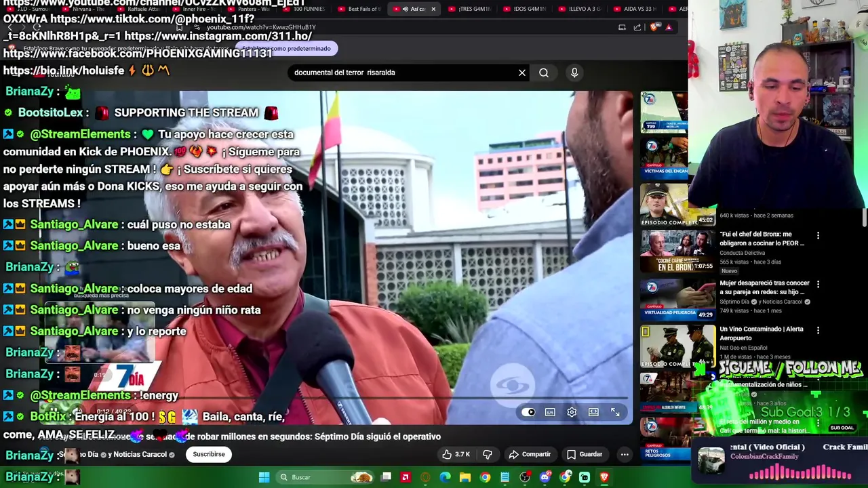Click the taskbar Buscar search box

click(324, 477)
